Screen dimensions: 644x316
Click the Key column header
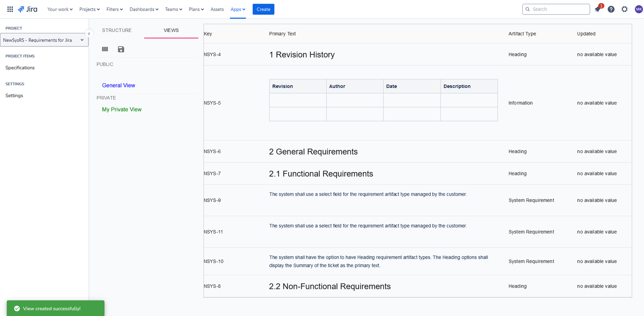(x=208, y=34)
